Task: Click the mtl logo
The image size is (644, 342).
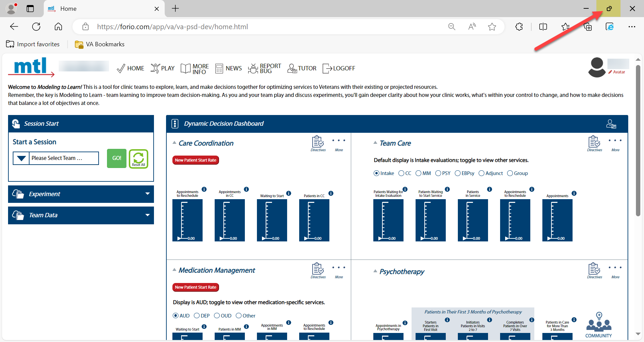Action: pyautogui.click(x=31, y=67)
